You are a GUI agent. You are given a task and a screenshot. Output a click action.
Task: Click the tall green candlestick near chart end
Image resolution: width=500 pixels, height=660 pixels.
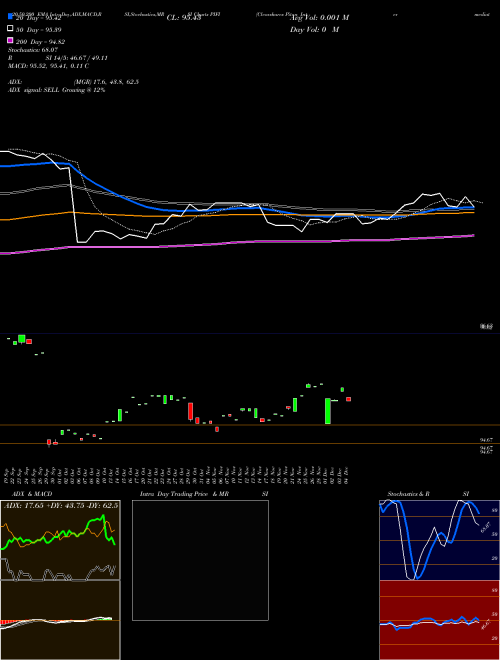click(x=327, y=411)
